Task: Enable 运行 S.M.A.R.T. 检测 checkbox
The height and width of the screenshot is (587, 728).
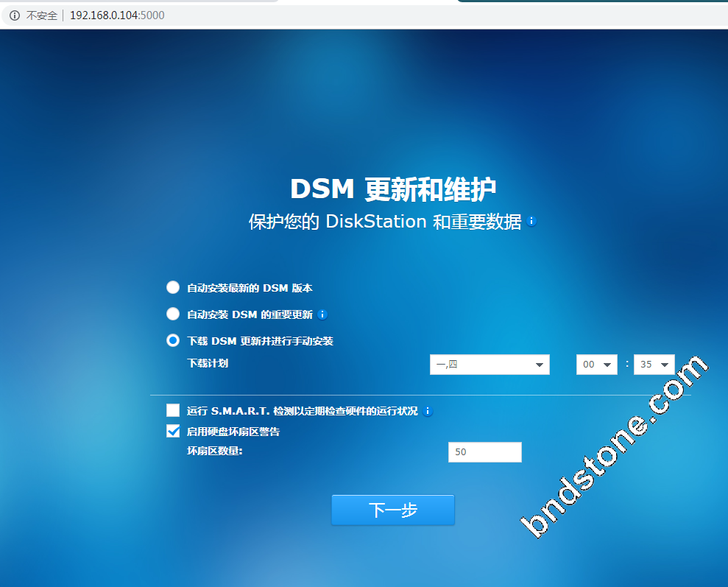Action: point(173,410)
